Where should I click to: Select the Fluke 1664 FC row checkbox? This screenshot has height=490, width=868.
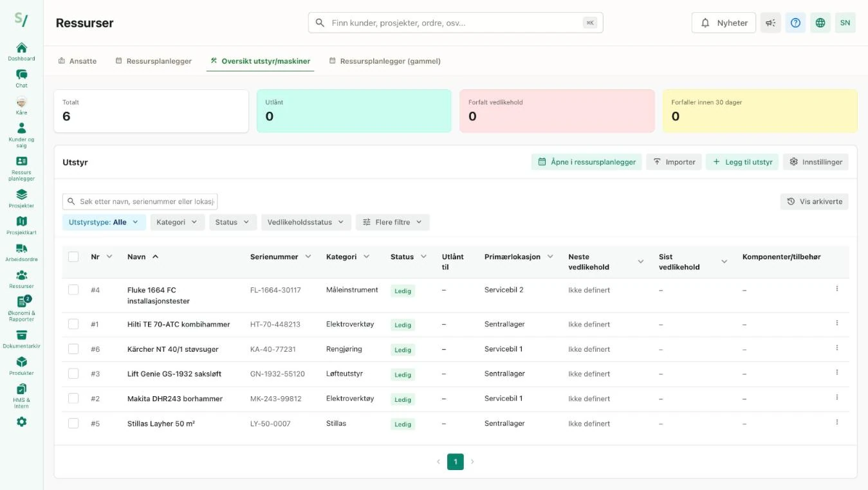pyautogui.click(x=73, y=290)
